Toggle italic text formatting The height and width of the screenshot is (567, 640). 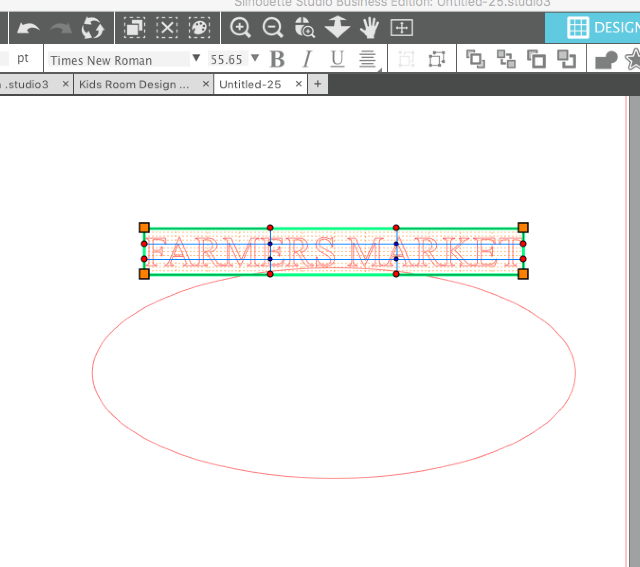[307, 60]
